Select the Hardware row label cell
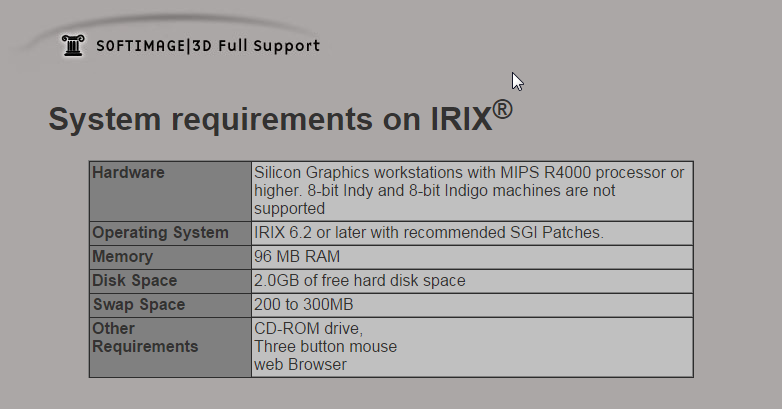 coord(128,173)
